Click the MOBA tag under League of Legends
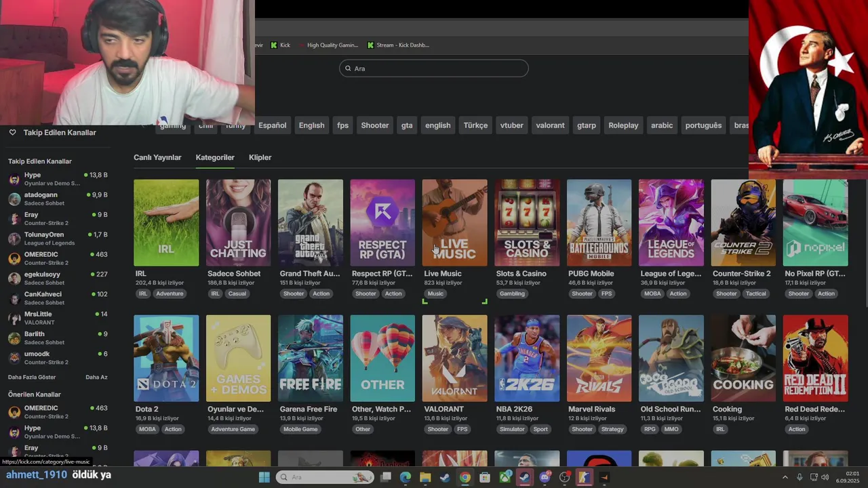The image size is (868, 488). click(x=652, y=293)
